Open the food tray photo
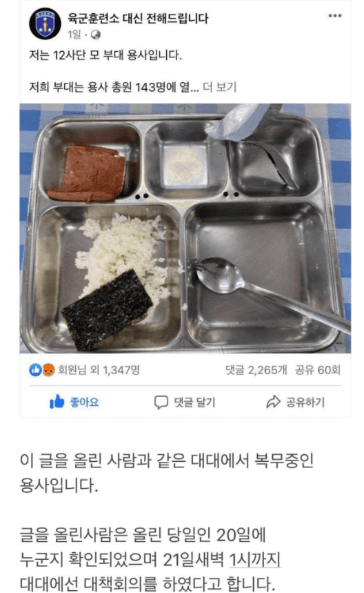The image size is (364, 593). click(x=185, y=228)
